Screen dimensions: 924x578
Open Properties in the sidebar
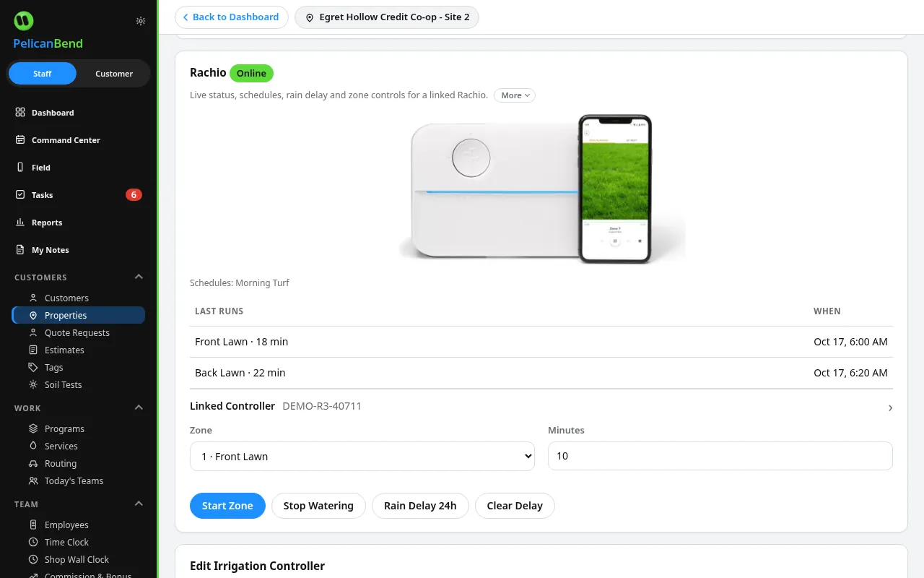[x=79, y=315]
